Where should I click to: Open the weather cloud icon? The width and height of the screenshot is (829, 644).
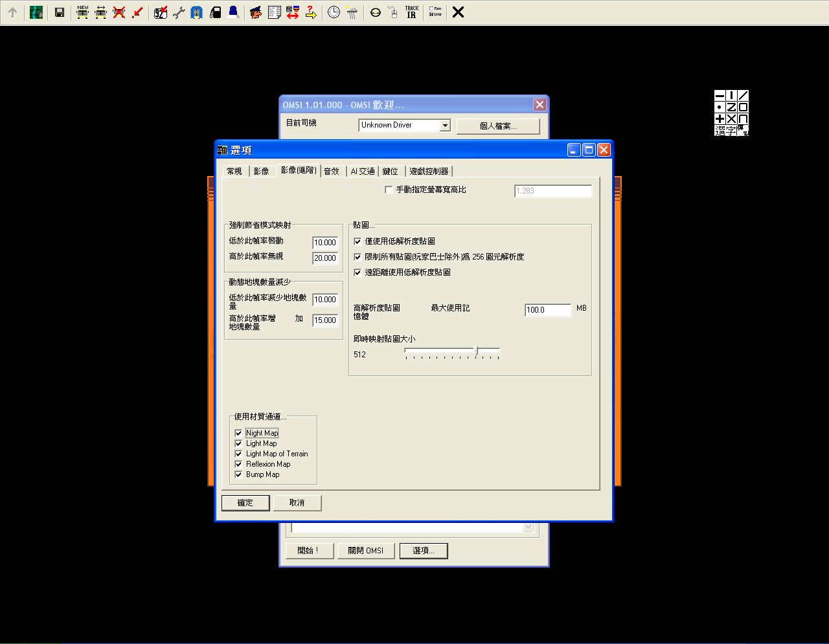[x=352, y=12]
